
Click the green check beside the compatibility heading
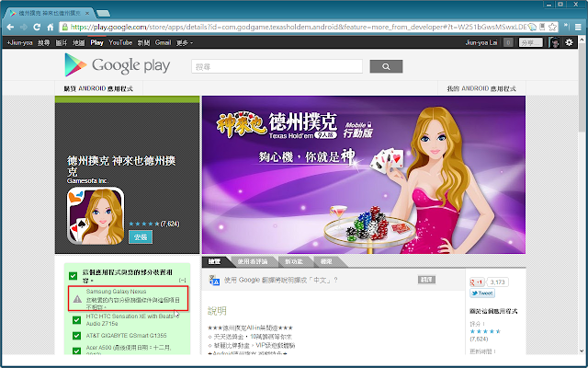pos(73,276)
